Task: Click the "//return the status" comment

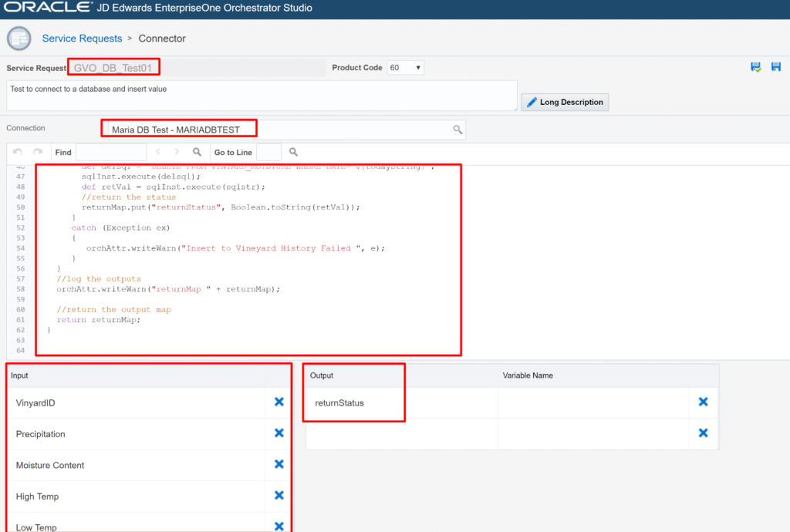Action: pyautogui.click(x=129, y=197)
